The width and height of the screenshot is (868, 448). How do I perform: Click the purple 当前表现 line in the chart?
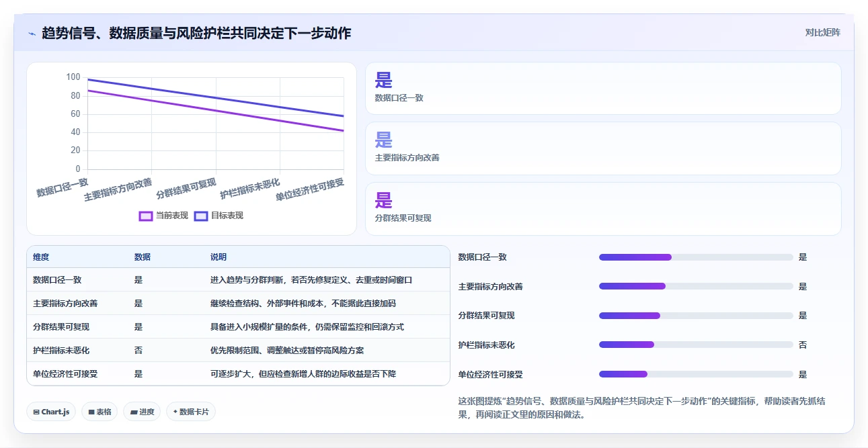click(x=215, y=111)
